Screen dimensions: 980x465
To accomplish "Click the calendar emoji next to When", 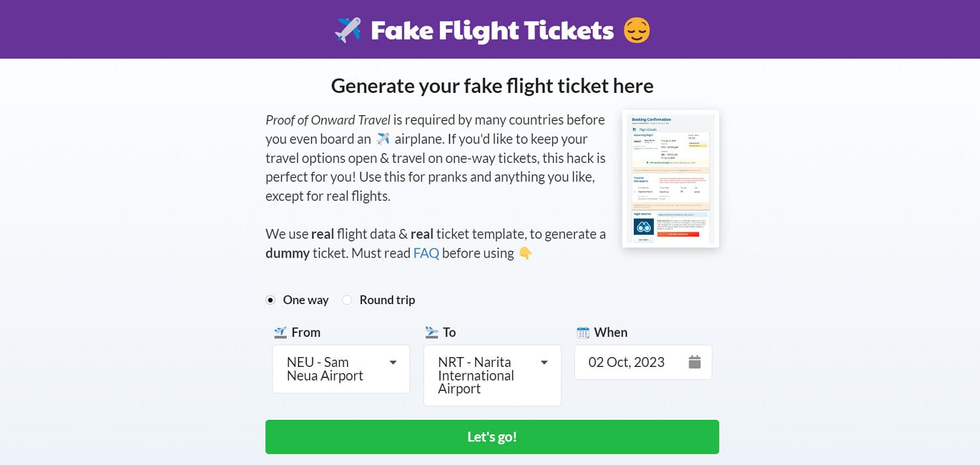I will pos(583,332).
